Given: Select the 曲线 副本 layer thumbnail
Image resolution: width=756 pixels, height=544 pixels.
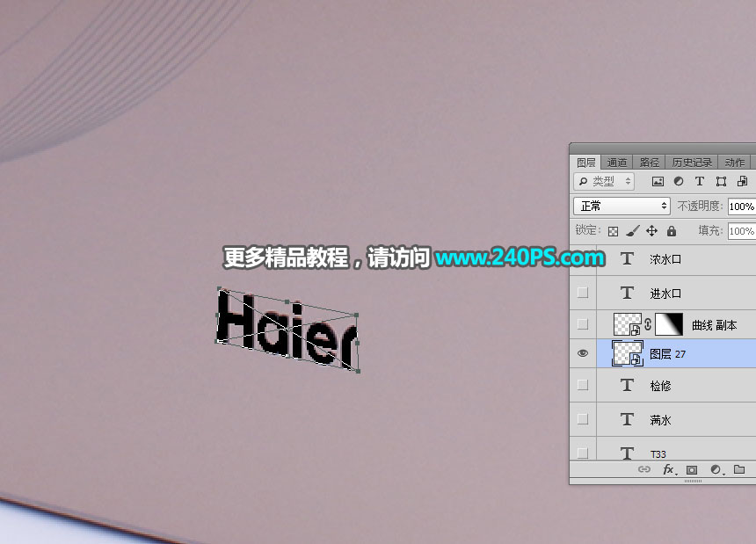Looking at the screenshot, I should click(628, 324).
